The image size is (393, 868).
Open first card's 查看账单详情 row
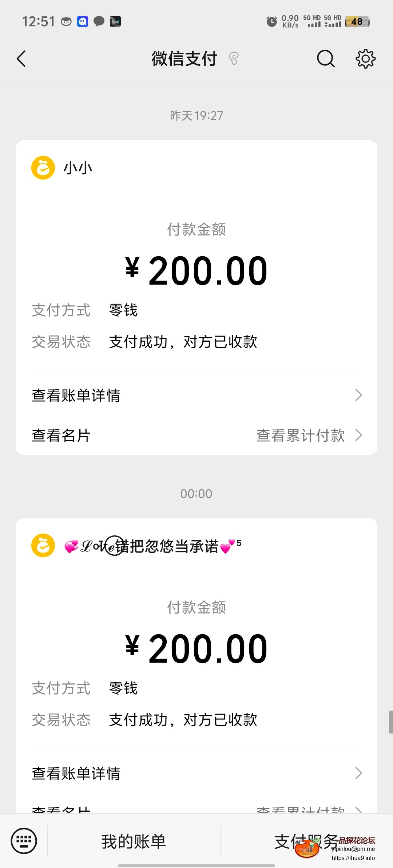tap(76, 395)
